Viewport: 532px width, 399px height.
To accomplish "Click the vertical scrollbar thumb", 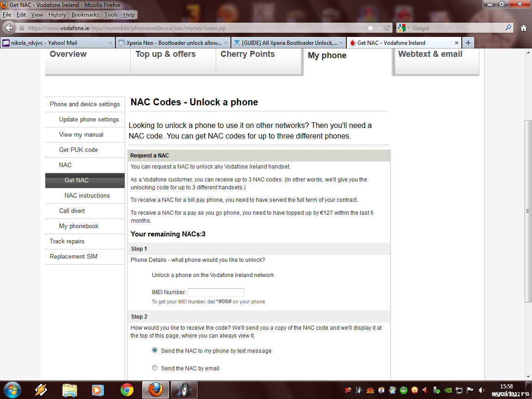I will click(528, 211).
